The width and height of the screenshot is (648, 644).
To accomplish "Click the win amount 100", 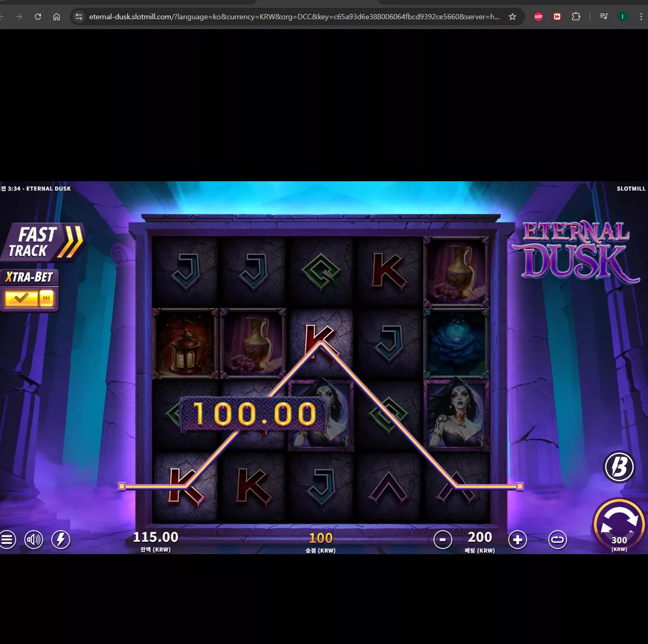I will [321, 538].
